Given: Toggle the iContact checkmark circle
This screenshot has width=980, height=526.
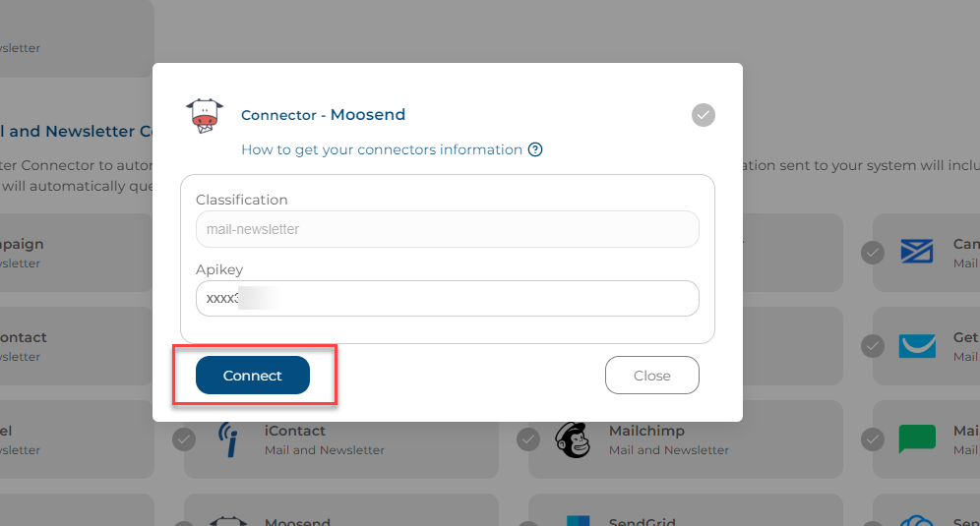Looking at the screenshot, I should point(184,439).
